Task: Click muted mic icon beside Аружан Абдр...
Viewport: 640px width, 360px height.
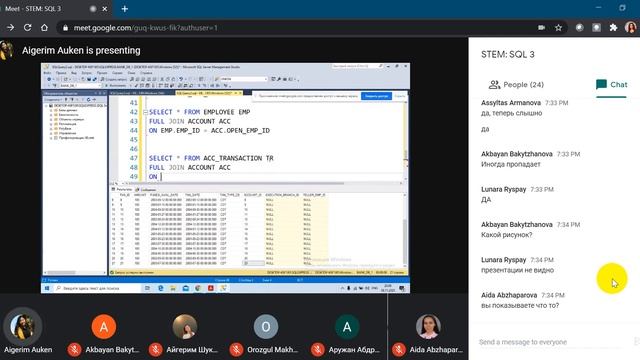Action: point(318,349)
